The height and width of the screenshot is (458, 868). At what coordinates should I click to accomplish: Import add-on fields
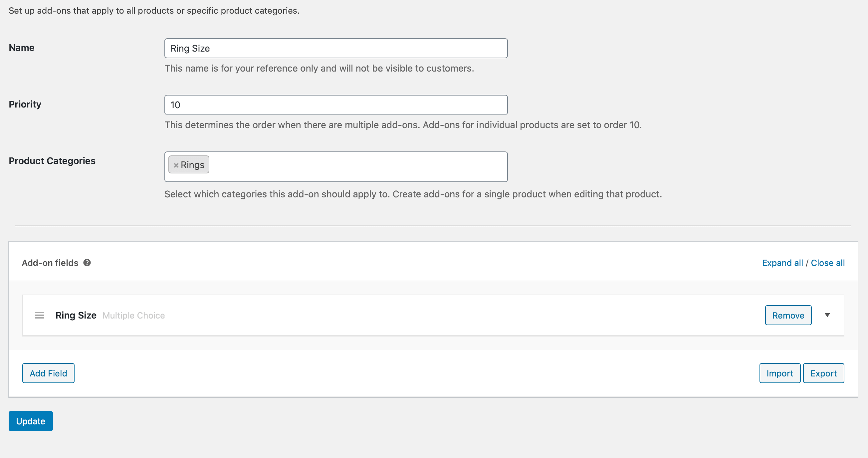pos(779,373)
